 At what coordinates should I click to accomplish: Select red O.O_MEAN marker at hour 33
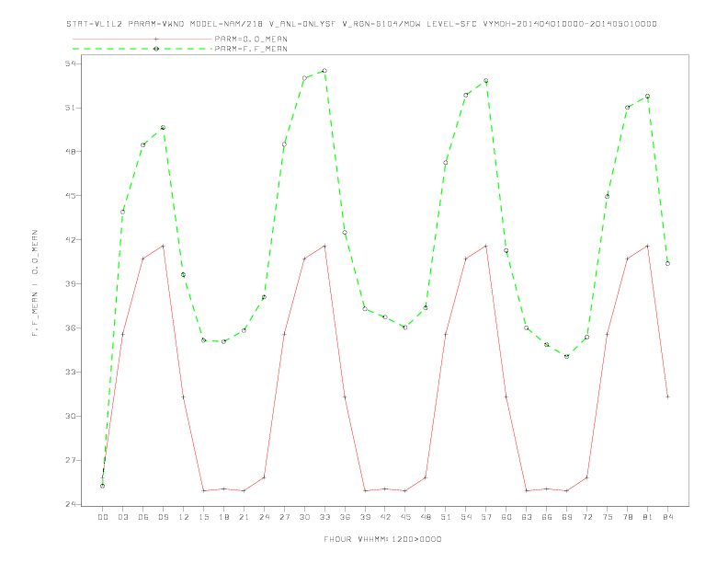point(324,246)
